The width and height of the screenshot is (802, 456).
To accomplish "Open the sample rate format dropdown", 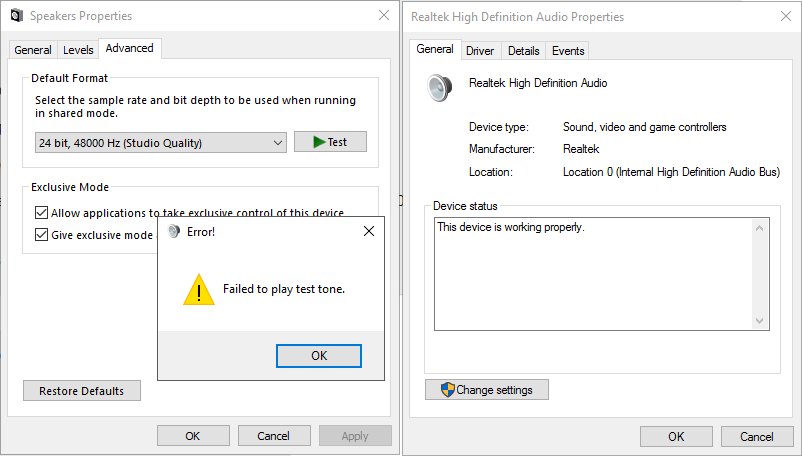I will coord(161,143).
